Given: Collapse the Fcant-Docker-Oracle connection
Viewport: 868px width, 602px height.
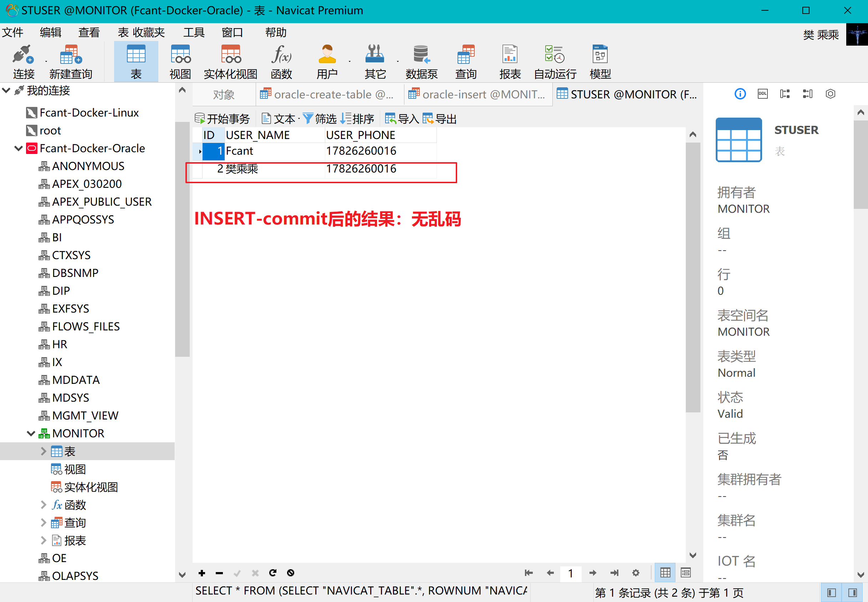Looking at the screenshot, I should click(18, 148).
